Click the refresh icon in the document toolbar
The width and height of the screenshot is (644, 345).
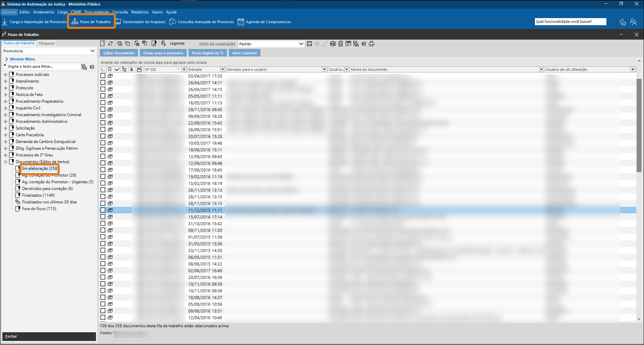(x=110, y=44)
